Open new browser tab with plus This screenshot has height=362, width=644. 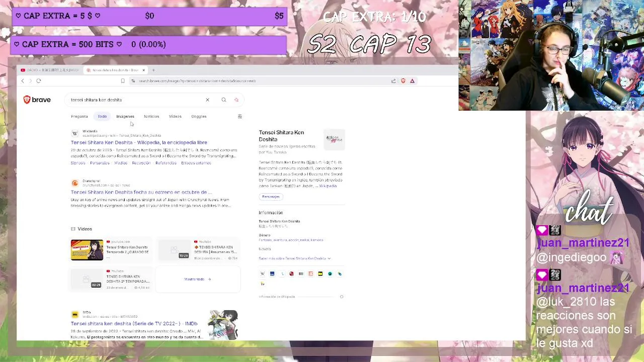click(154, 70)
